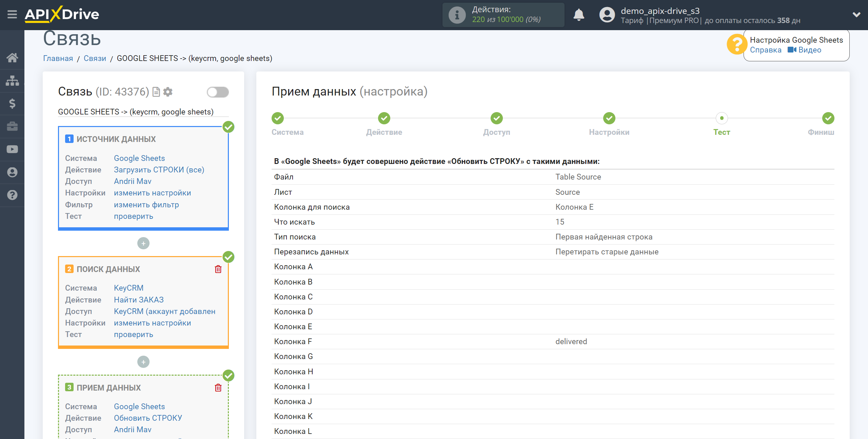The height and width of the screenshot is (439, 868).
Task: Click Andrii Mav in the source block
Action: tap(133, 181)
